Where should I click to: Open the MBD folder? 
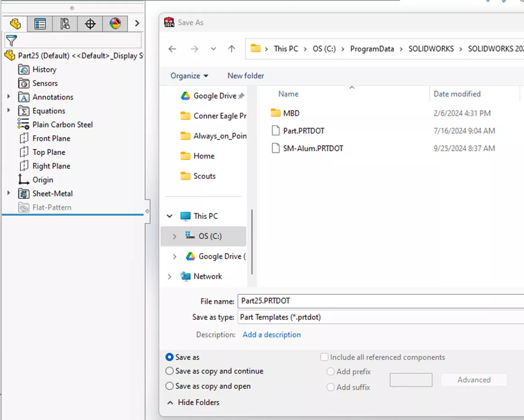click(285, 113)
